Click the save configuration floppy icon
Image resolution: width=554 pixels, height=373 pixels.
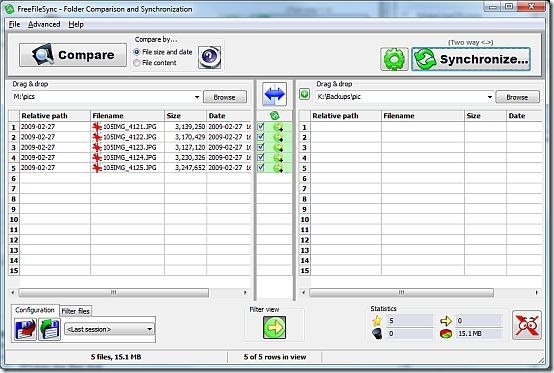point(25,329)
